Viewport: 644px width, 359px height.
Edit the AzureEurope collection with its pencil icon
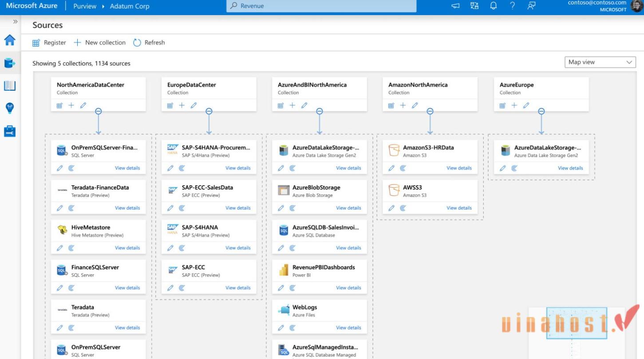[x=526, y=105]
